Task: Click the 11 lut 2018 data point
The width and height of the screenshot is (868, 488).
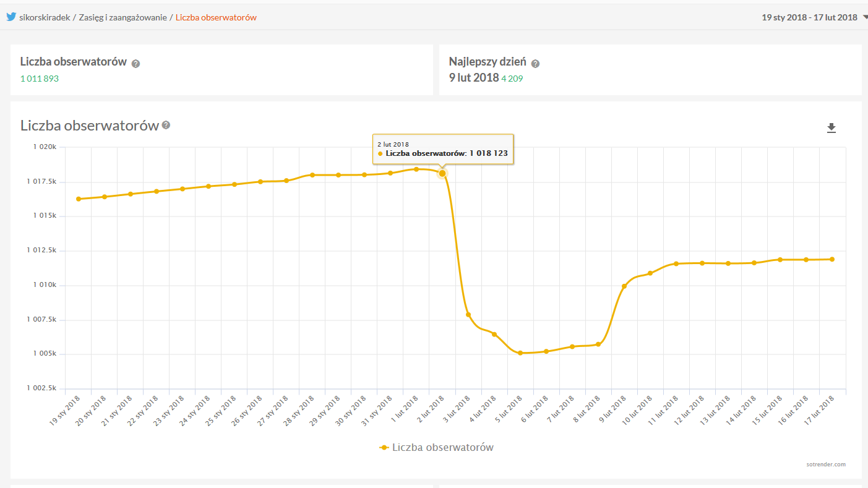Action: 676,263
